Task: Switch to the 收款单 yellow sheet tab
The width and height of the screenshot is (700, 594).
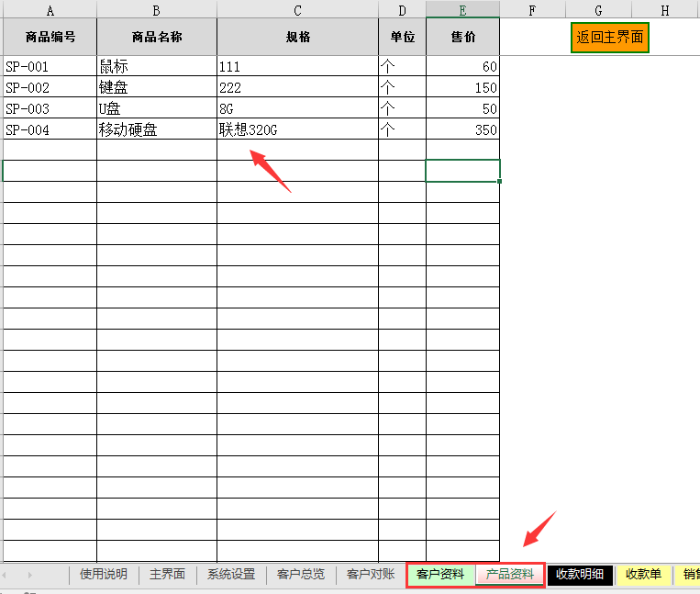Action: coord(643,575)
